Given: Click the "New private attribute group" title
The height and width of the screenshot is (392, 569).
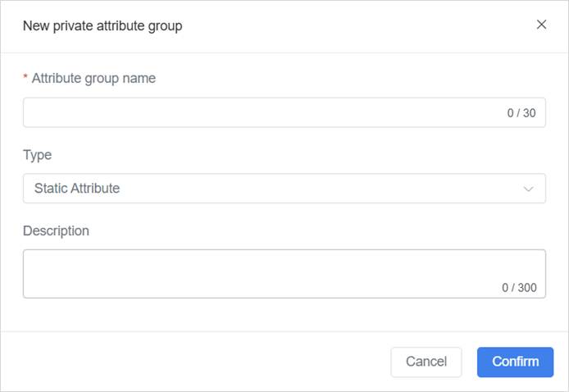Looking at the screenshot, I should pos(102,26).
